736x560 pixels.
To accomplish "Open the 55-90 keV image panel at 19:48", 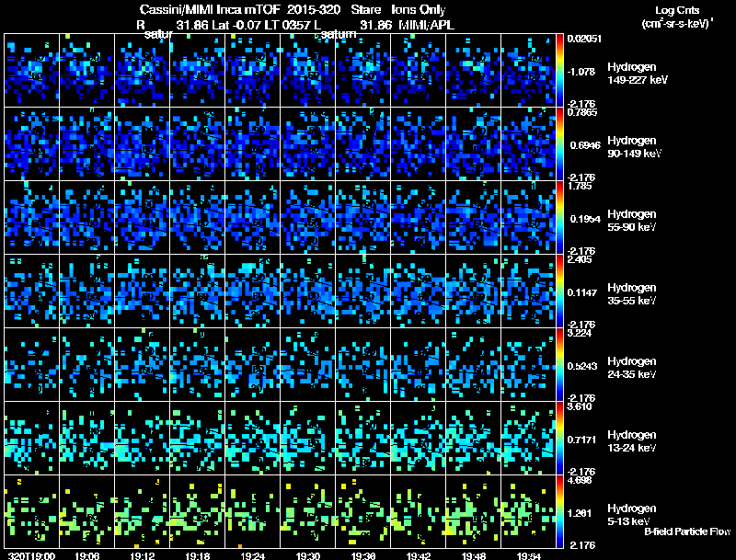I will point(473,218).
